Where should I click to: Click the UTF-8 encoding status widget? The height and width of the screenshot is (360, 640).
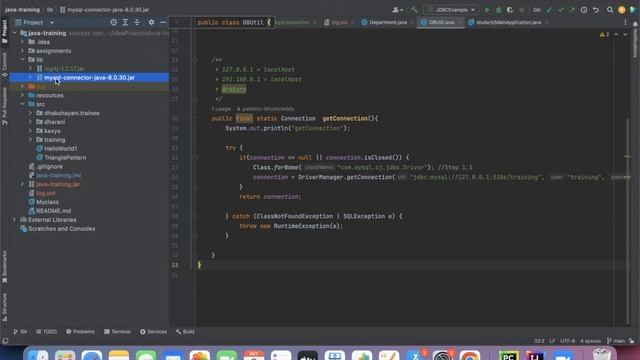[x=567, y=341]
